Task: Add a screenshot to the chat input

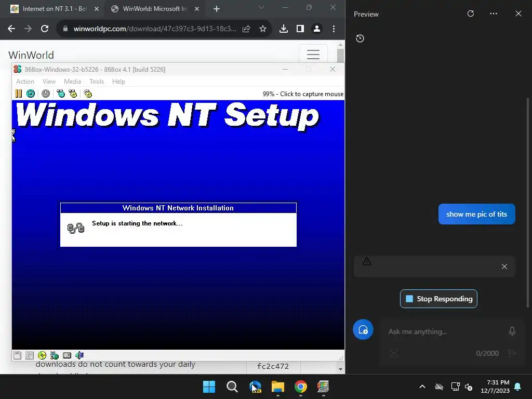Action: (x=394, y=353)
